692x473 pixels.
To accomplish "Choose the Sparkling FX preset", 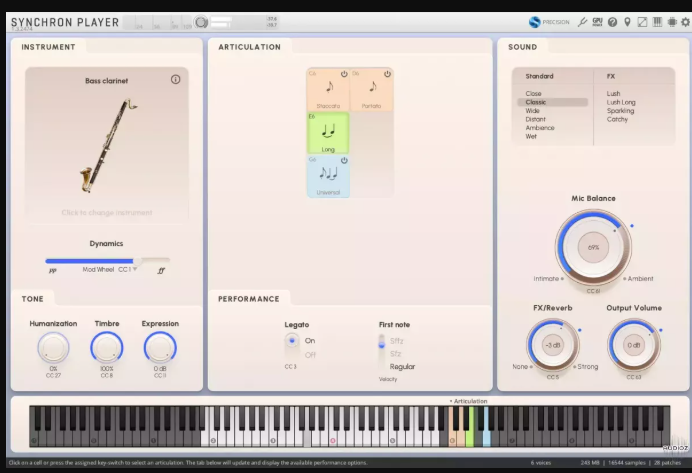I will [620, 111].
